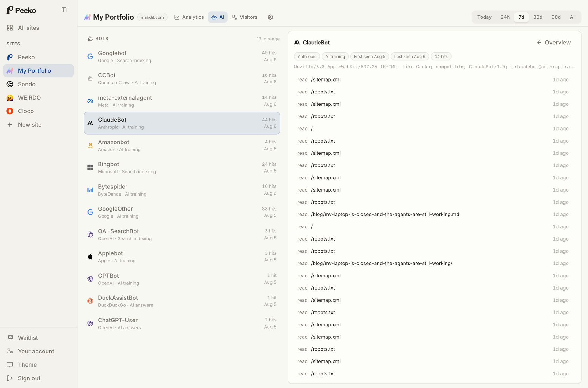Click the Bingbot Microsoft icon
Viewport: 588px width, 388px height.
(x=90, y=167)
